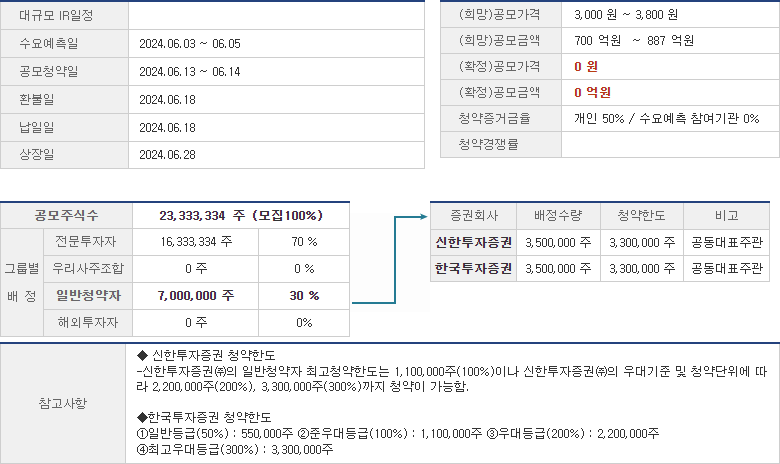Select the (확정)공모금액 label
780x464 pixels.
tap(499, 92)
